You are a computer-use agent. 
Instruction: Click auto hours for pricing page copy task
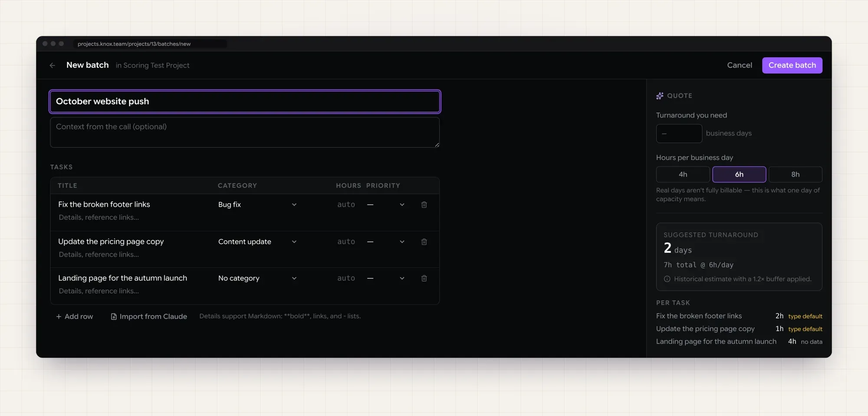pyautogui.click(x=346, y=242)
